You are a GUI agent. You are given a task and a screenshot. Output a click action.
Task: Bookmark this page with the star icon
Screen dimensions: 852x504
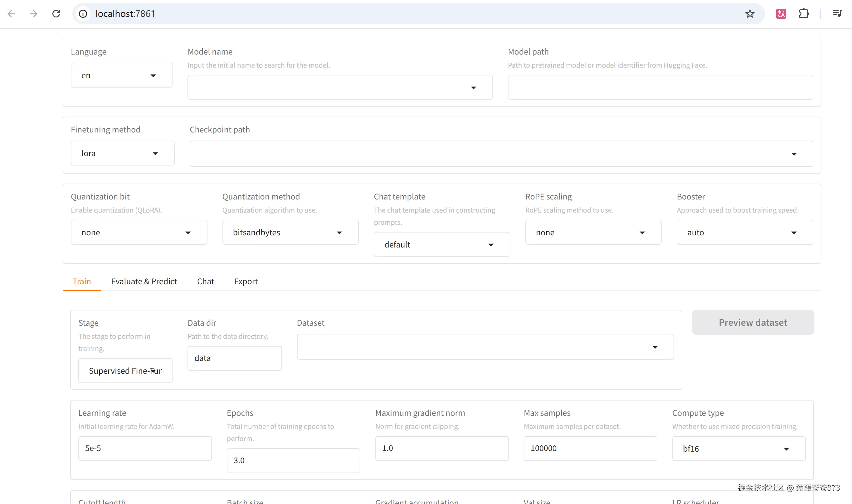coord(750,14)
